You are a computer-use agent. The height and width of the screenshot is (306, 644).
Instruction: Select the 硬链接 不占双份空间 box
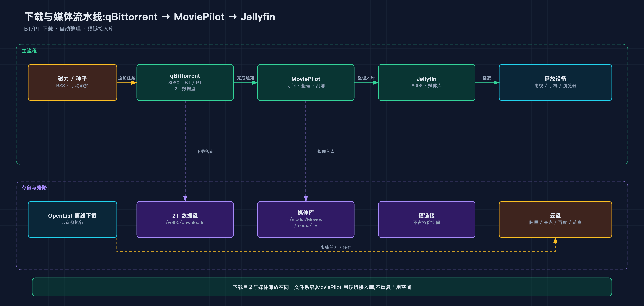coord(426,219)
